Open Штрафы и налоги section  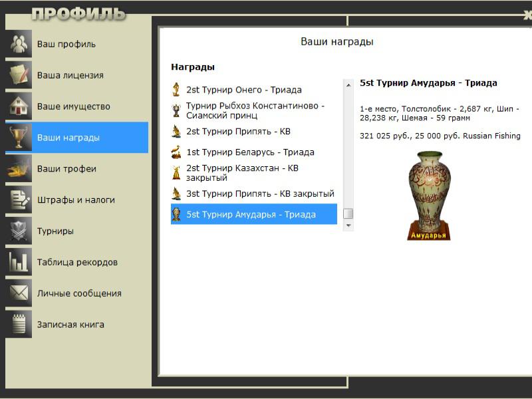tap(76, 199)
